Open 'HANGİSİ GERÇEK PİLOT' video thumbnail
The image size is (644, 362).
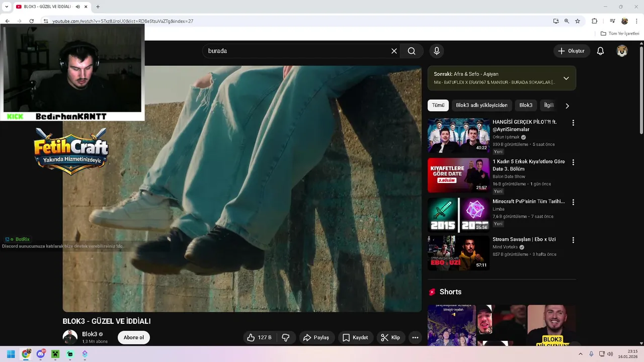pyautogui.click(x=458, y=135)
